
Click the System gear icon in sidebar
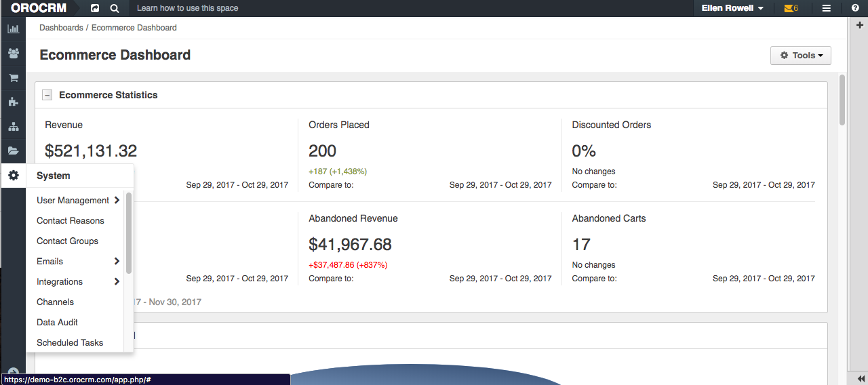tap(13, 176)
